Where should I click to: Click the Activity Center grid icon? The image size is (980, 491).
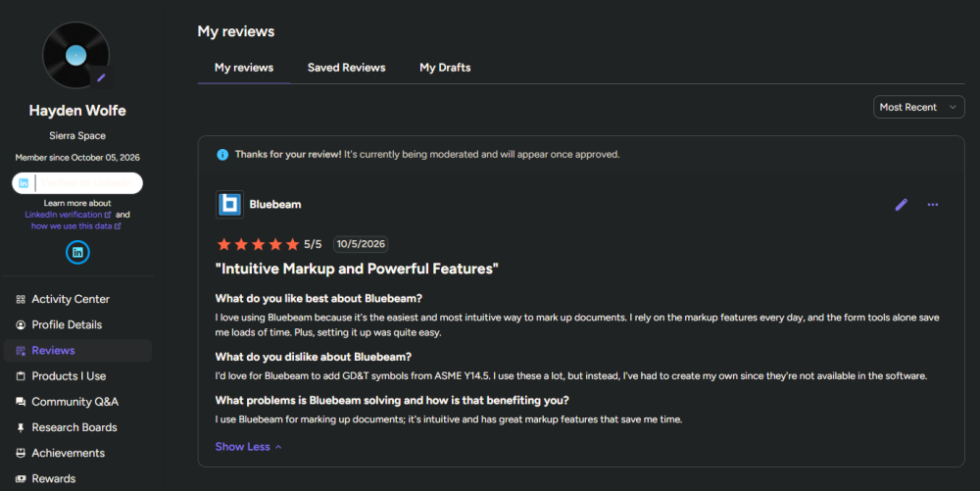(21, 299)
